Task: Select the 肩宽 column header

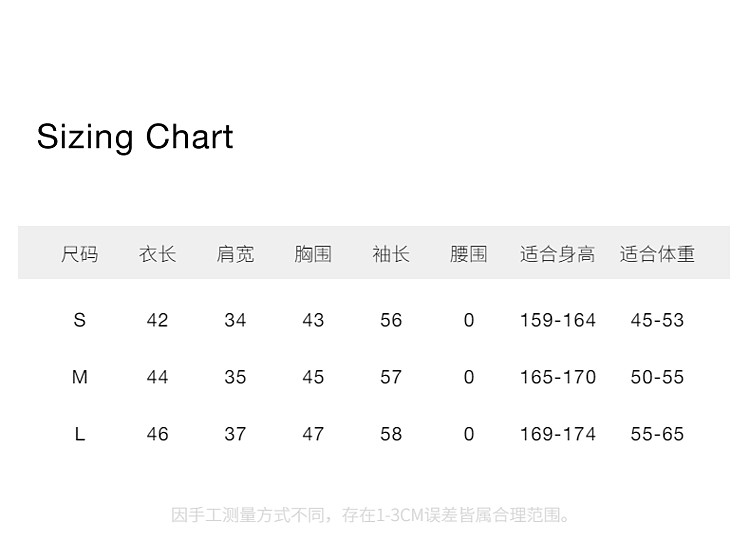Action: (x=235, y=254)
